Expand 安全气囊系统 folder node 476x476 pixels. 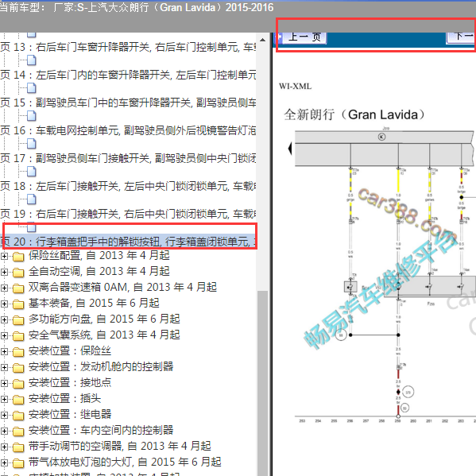[4, 335]
